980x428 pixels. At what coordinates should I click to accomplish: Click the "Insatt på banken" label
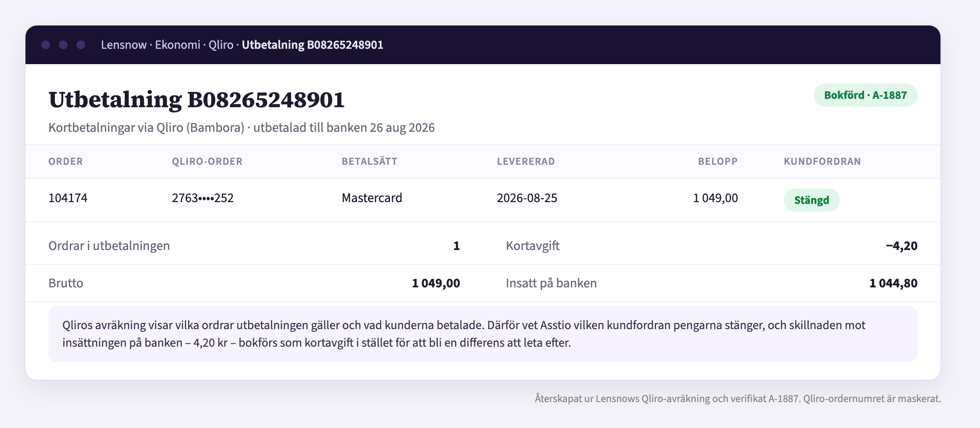click(x=551, y=283)
